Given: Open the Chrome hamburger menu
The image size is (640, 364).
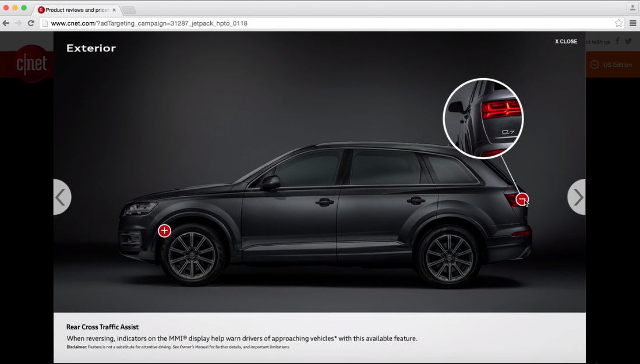Looking at the screenshot, I should [632, 23].
